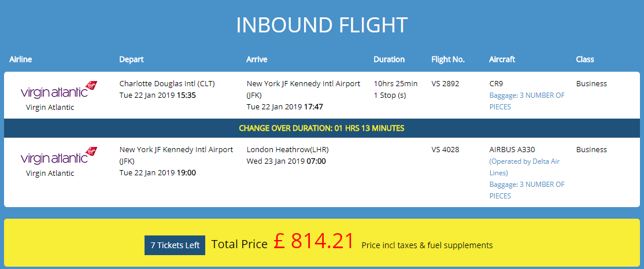Image resolution: width=644 pixels, height=269 pixels.
Task: Click the Virgin Atlantic logo in the Charlotte flight row
Action: point(58,90)
